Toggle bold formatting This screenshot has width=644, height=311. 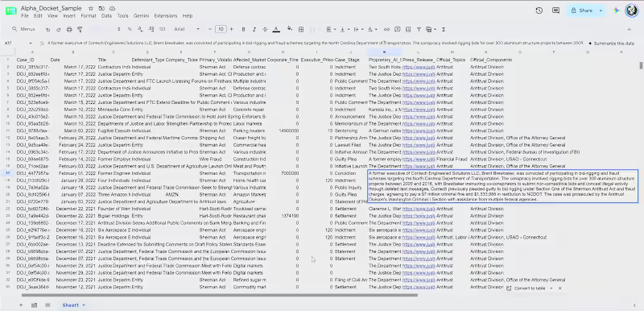point(244,30)
